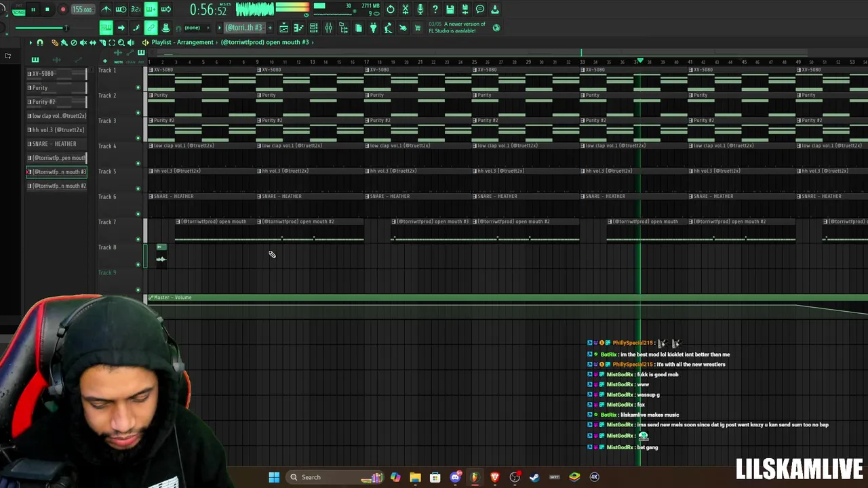The width and height of the screenshot is (868, 488).
Task: Open the Channel rack view icon
Action: tap(313, 28)
